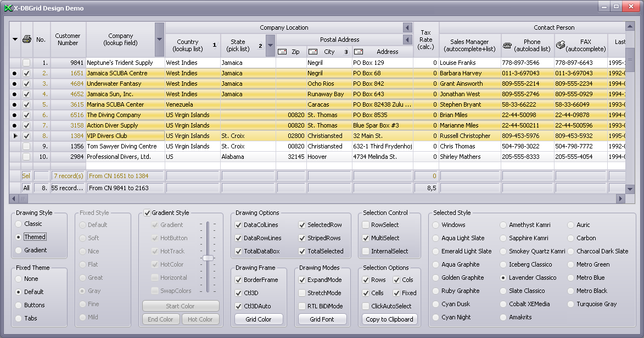Open the top-left grid menu triangle
This screenshot has height=338, width=644.
15,40
